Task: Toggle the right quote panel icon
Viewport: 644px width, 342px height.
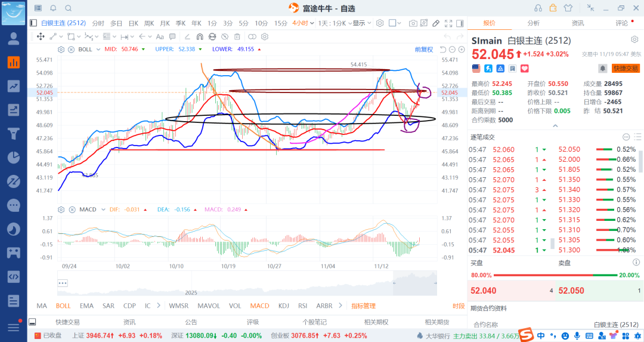Action: click(x=460, y=23)
